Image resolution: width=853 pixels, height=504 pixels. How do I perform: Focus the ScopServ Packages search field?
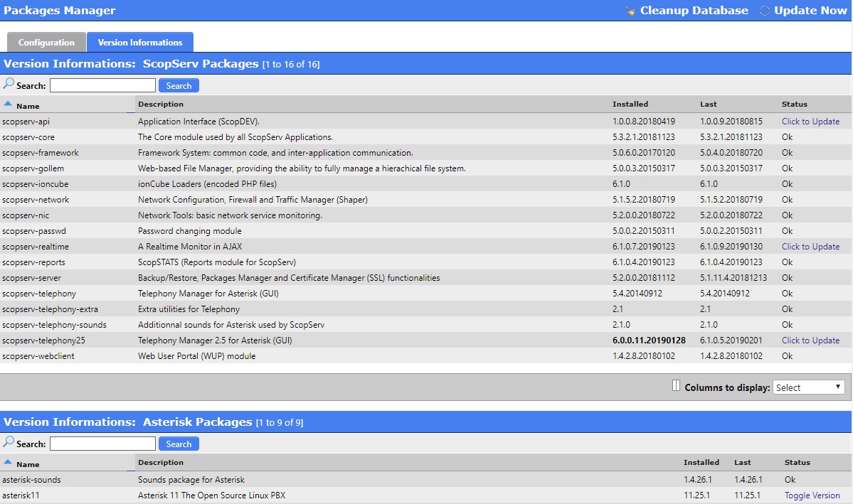103,85
